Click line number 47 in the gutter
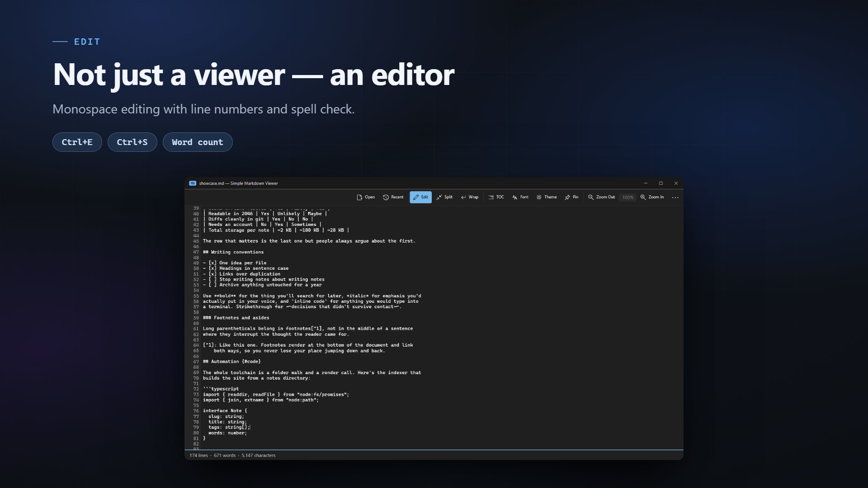 tap(196, 252)
